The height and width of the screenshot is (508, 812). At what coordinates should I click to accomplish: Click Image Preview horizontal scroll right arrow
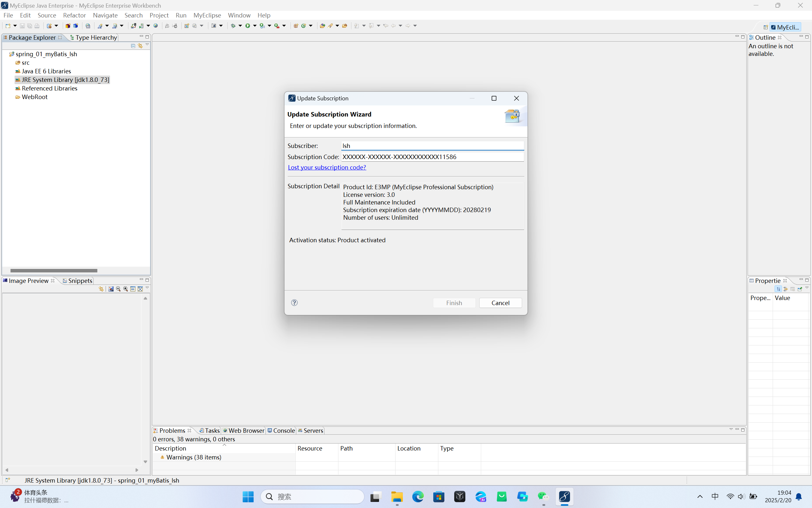click(137, 470)
